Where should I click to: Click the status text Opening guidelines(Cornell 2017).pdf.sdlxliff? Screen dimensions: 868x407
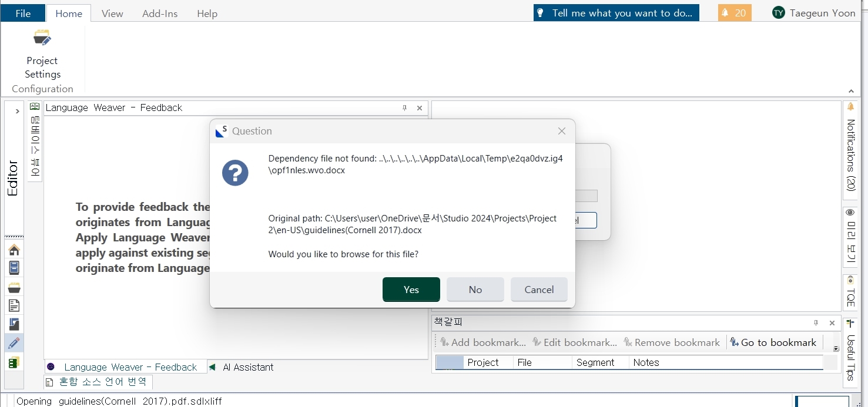119,402
